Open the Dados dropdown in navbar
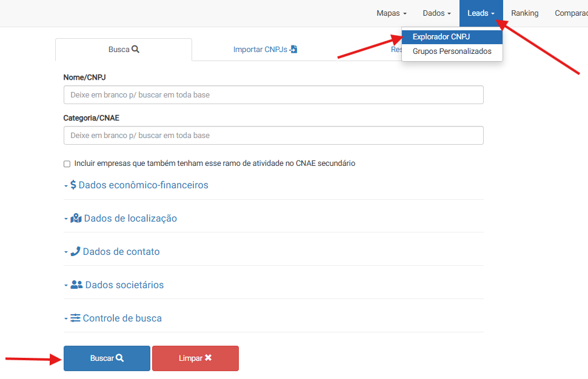The height and width of the screenshot is (379, 588). (x=436, y=13)
